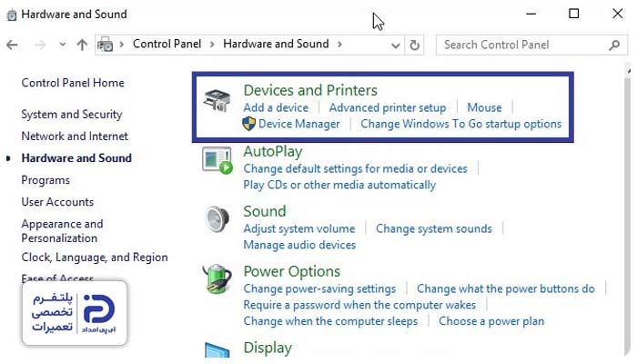Click Choose a power plan
Viewport: 637px width, 364px height.
[491, 321]
